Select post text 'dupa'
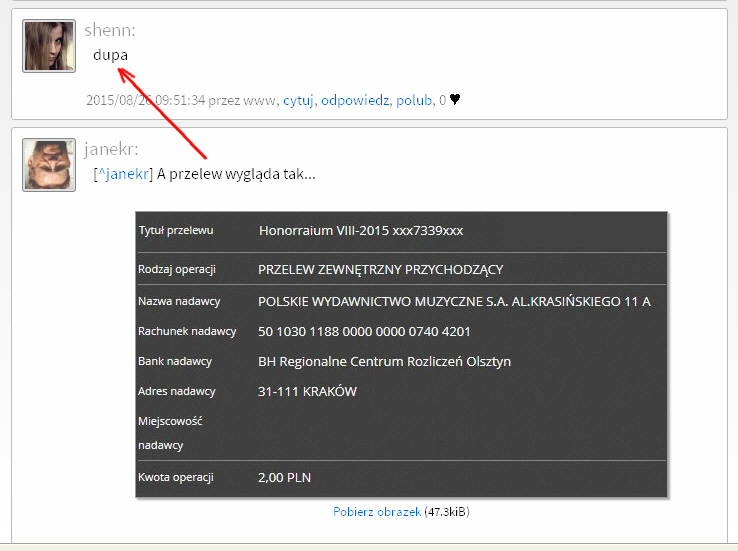 110,55
